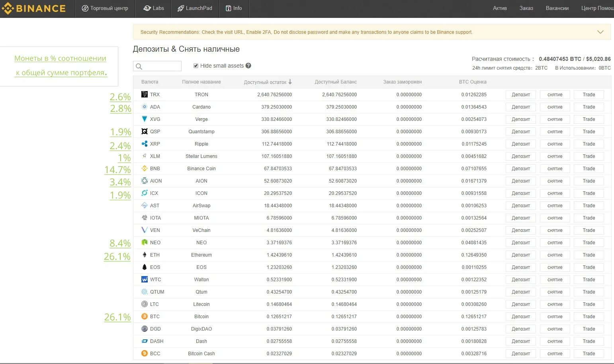Click the Trade button for Walton
The height and width of the screenshot is (364, 614).
(589, 280)
